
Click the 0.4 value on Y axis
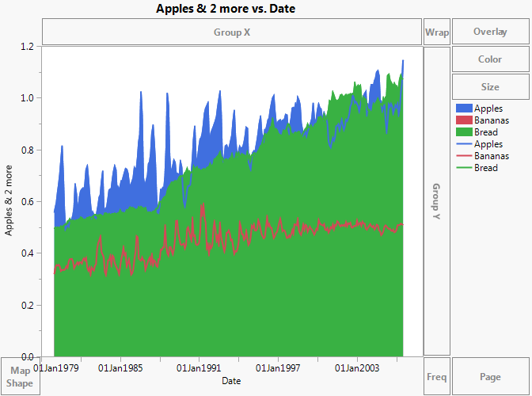pos(27,253)
